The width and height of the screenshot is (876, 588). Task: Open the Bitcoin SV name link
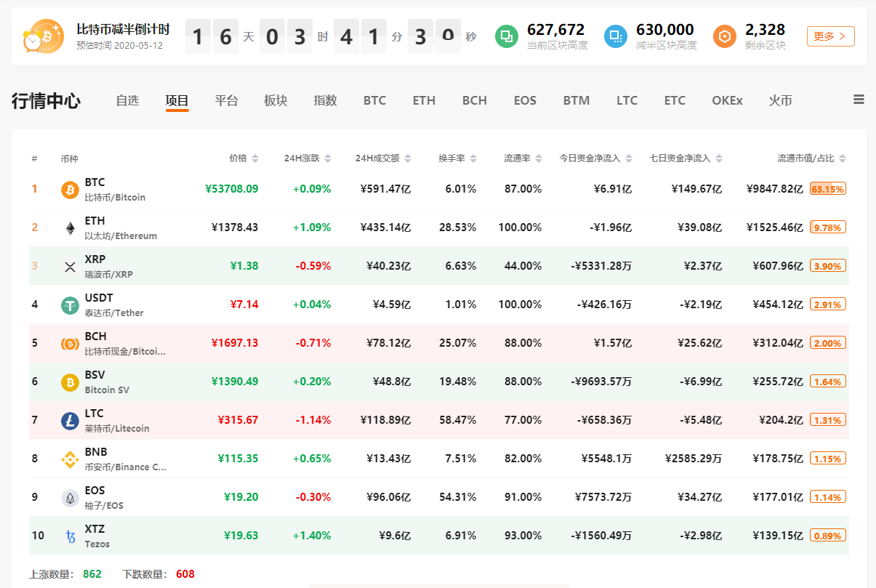click(107, 390)
